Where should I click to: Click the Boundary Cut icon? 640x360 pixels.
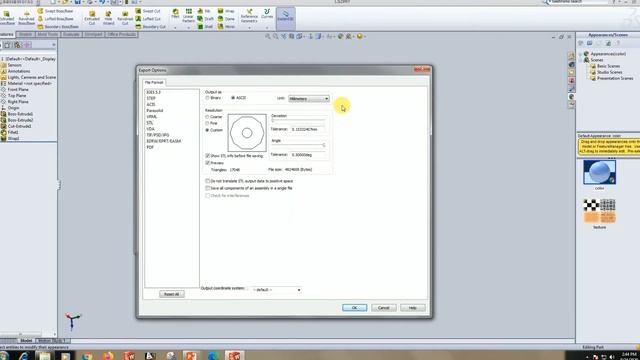[x=138, y=27]
